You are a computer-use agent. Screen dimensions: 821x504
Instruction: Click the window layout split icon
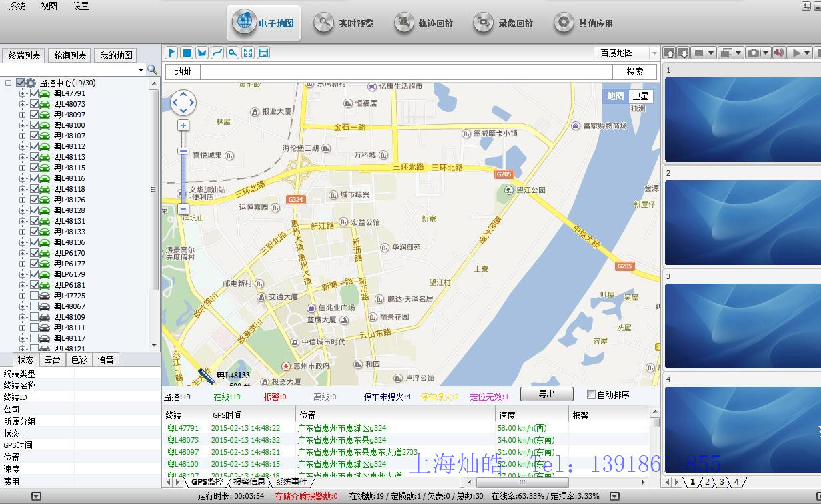726,53
